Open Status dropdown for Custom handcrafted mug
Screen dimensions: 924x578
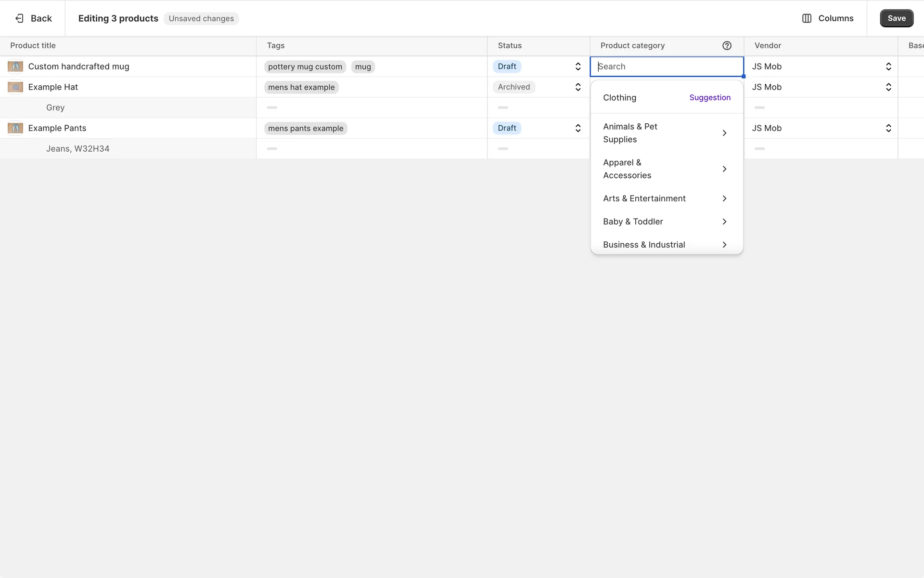pos(577,66)
